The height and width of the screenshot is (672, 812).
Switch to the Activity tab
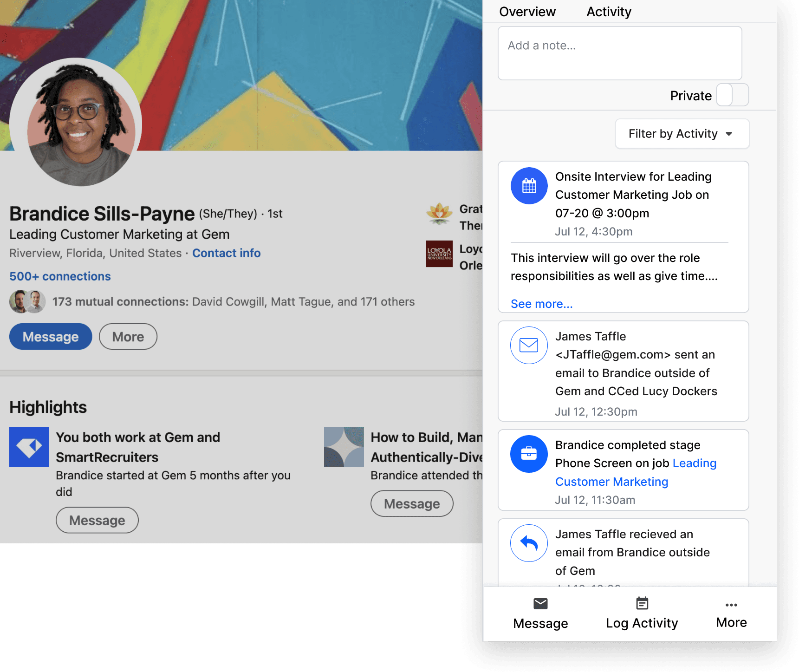(x=609, y=12)
